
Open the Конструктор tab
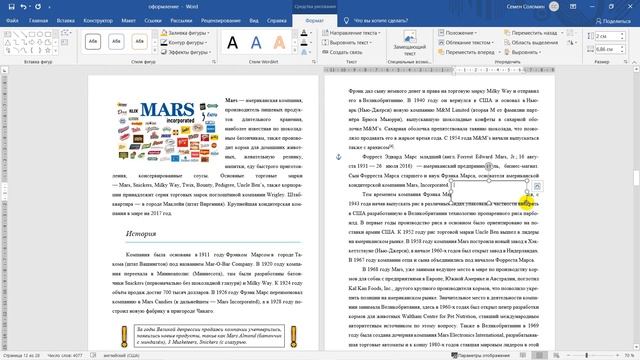tap(98, 20)
